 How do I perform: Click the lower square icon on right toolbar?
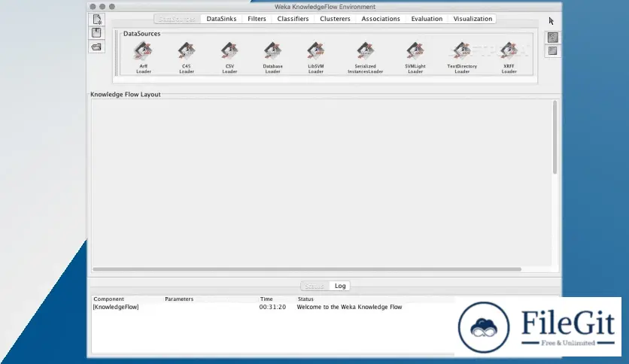(x=553, y=51)
